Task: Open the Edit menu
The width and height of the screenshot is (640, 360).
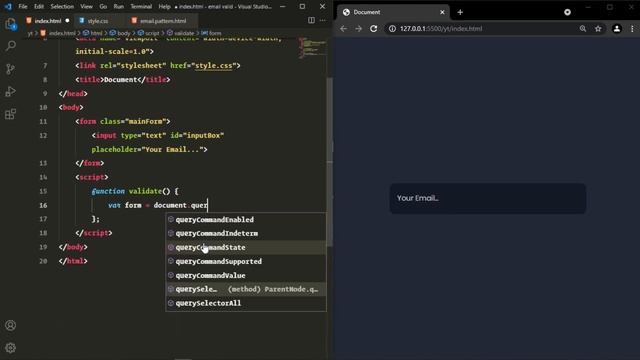Action: tap(39, 7)
